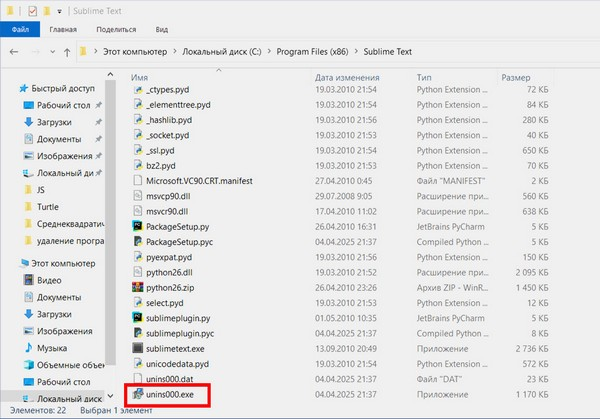
Task: Sort files by the Размер column header
Action: click(x=516, y=76)
